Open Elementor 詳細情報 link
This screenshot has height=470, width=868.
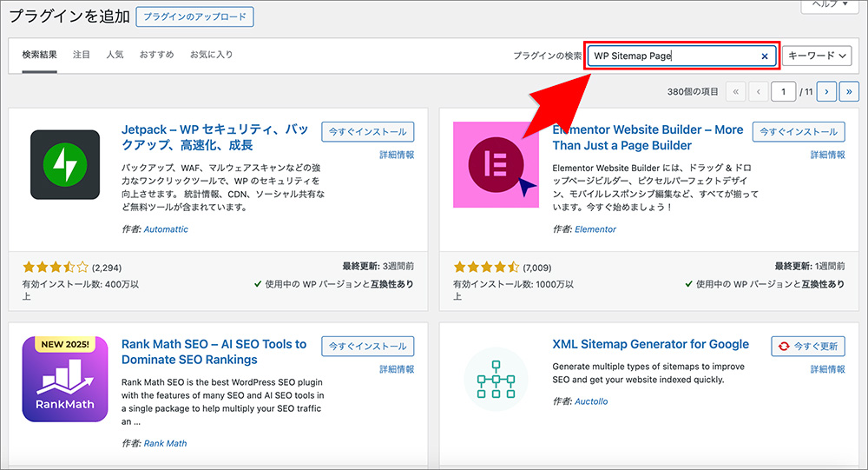point(827,155)
